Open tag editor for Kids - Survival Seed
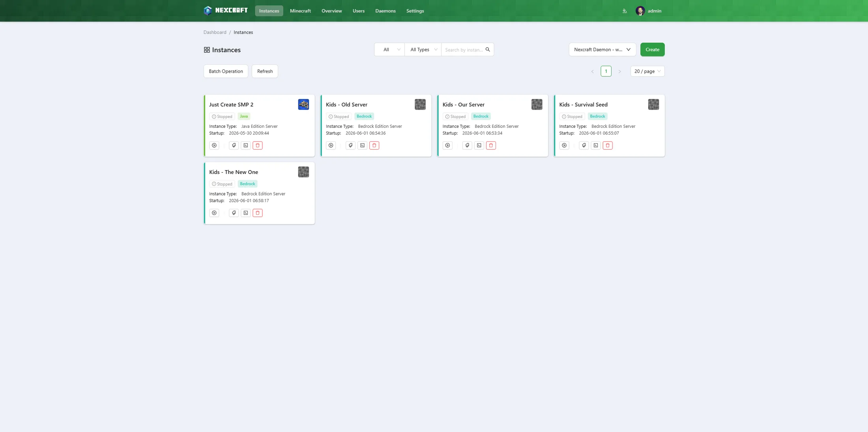Screen dimensions: 868x432 click(x=584, y=145)
